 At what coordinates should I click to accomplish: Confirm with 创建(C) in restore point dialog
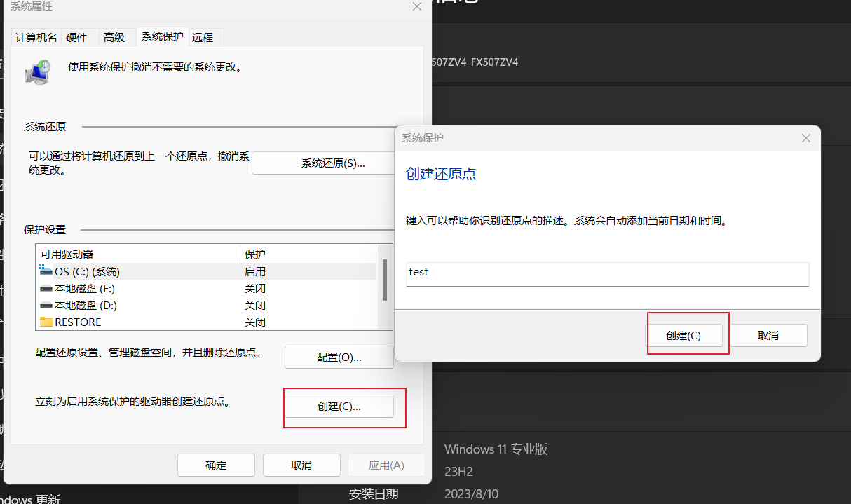[x=683, y=336]
